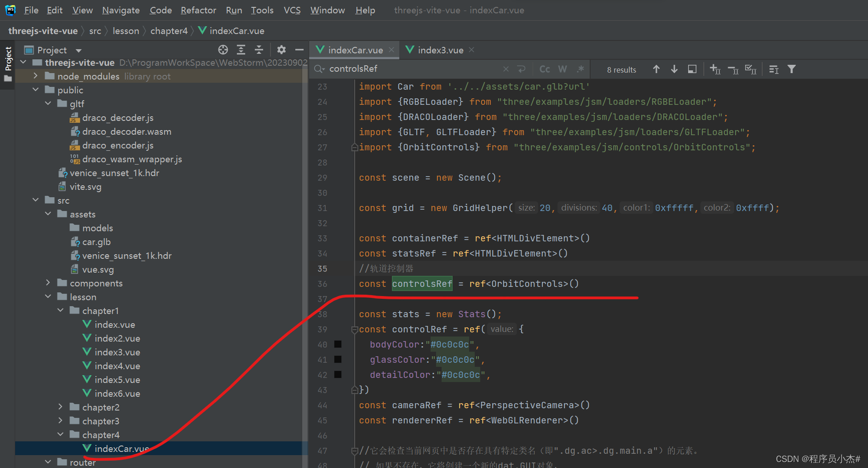The width and height of the screenshot is (868, 468).
Task: Clear the search field with X icon
Action: coord(506,69)
